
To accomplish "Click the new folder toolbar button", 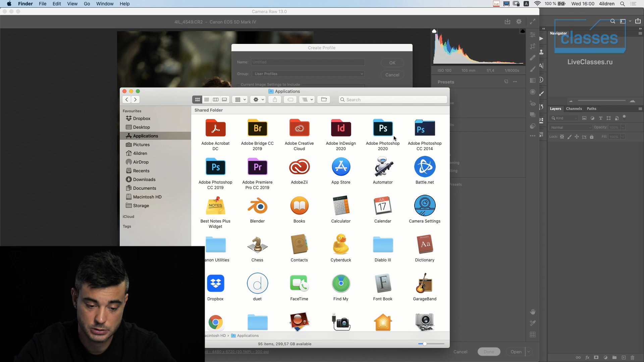I will [324, 100].
